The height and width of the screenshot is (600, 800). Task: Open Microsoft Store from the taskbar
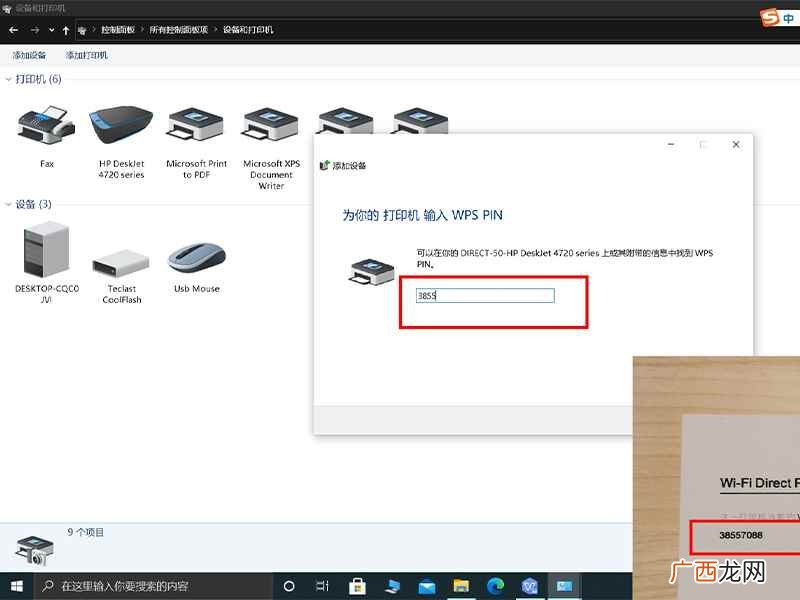pos(357,586)
